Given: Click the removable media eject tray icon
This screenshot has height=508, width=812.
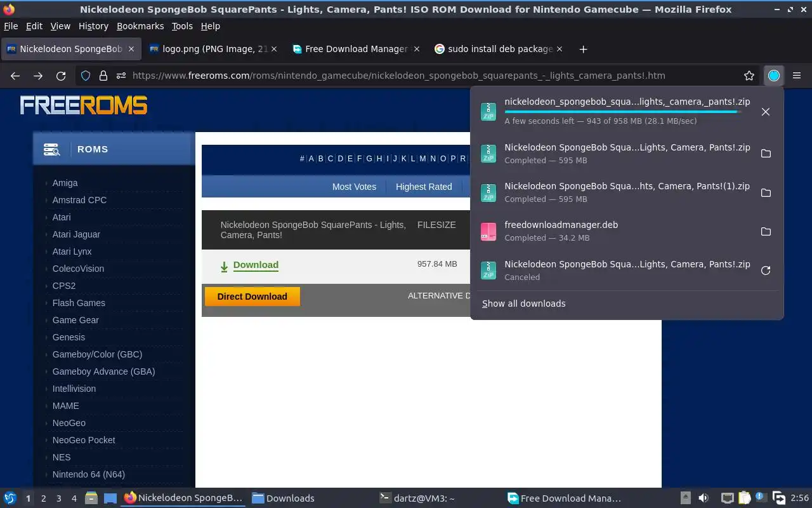Looking at the screenshot, I should coord(686,498).
